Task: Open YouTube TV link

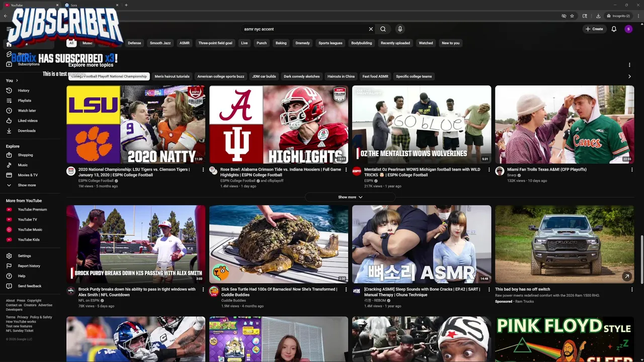Action: [x=27, y=220]
